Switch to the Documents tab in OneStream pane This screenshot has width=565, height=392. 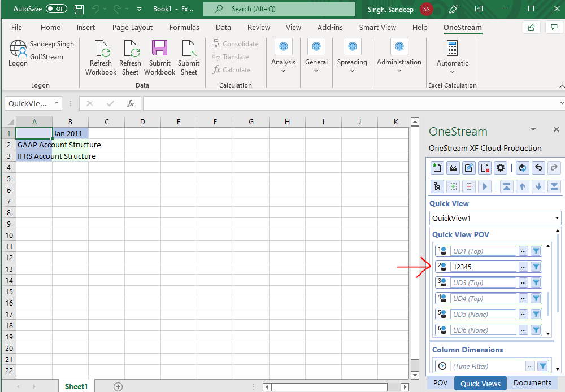[x=532, y=383]
